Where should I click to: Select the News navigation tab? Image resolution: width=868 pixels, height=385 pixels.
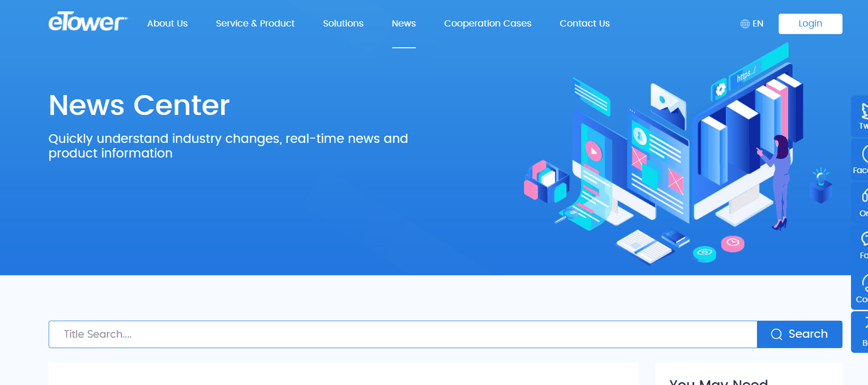pos(404,24)
